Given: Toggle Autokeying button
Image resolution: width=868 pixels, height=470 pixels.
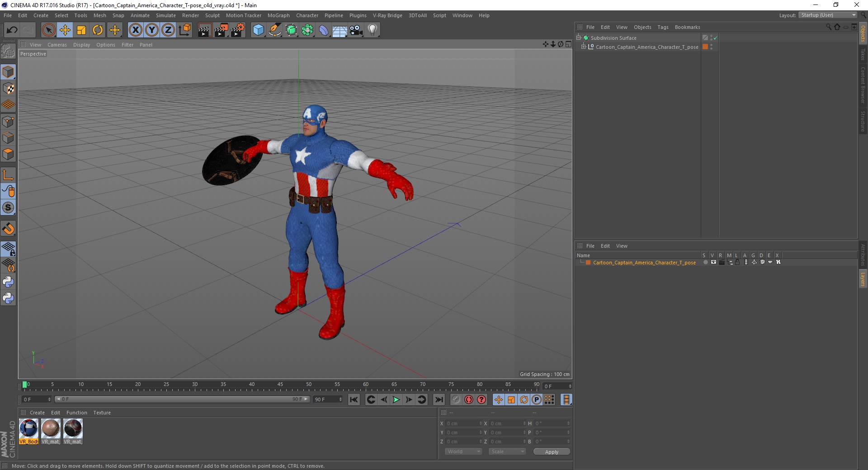Looking at the screenshot, I should click(469, 399).
